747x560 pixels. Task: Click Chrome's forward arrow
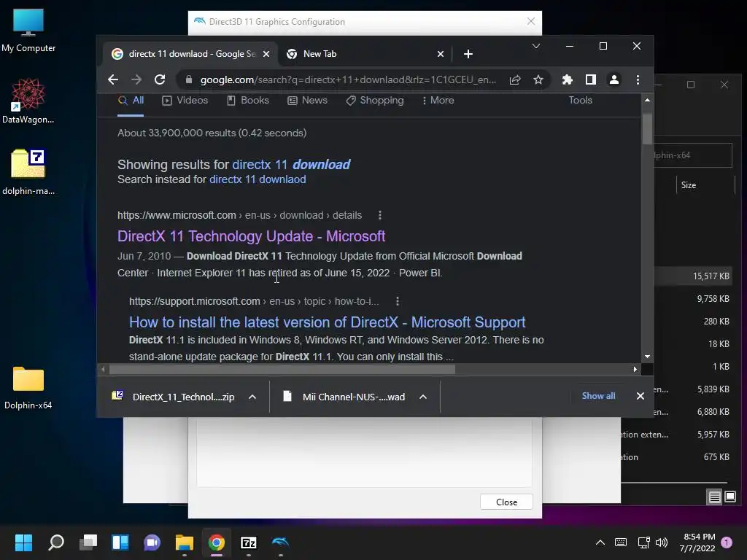pos(136,79)
